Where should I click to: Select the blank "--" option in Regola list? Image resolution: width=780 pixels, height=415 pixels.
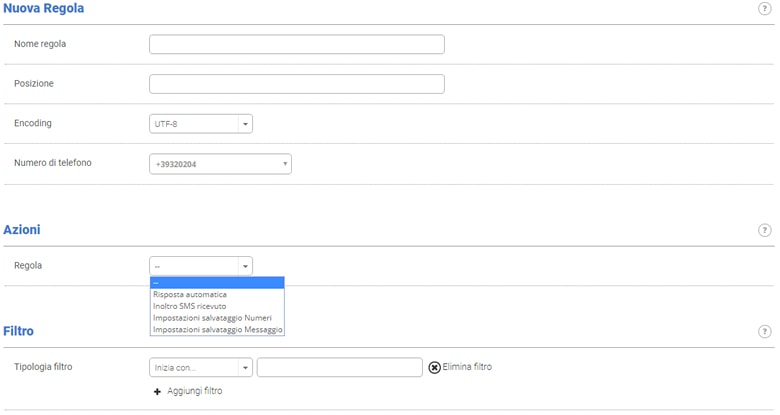[217, 283]
